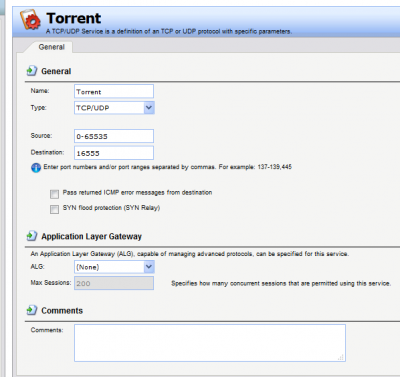Click the Source port field 0-65535
Screen dimensions: 400x377
coord(114,136)
